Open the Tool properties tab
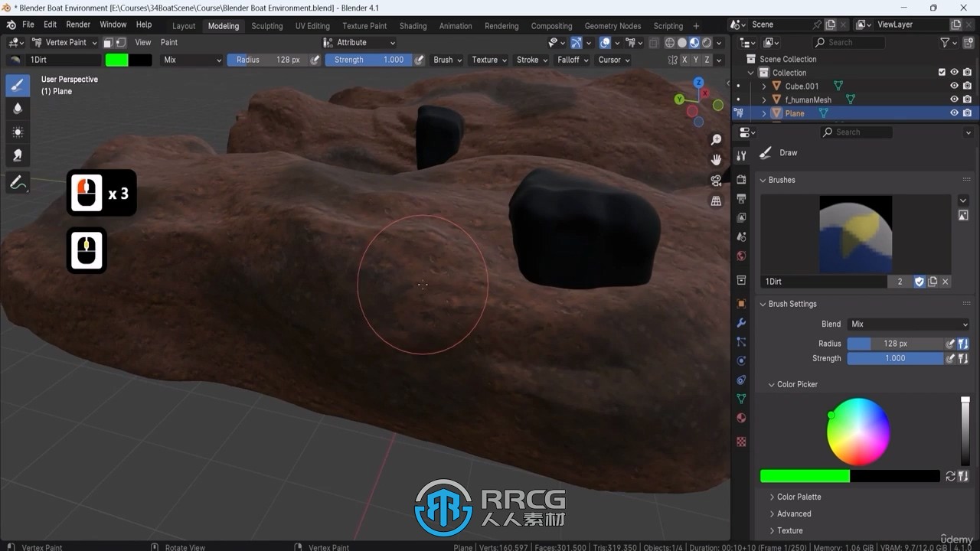 coord(741,155)
